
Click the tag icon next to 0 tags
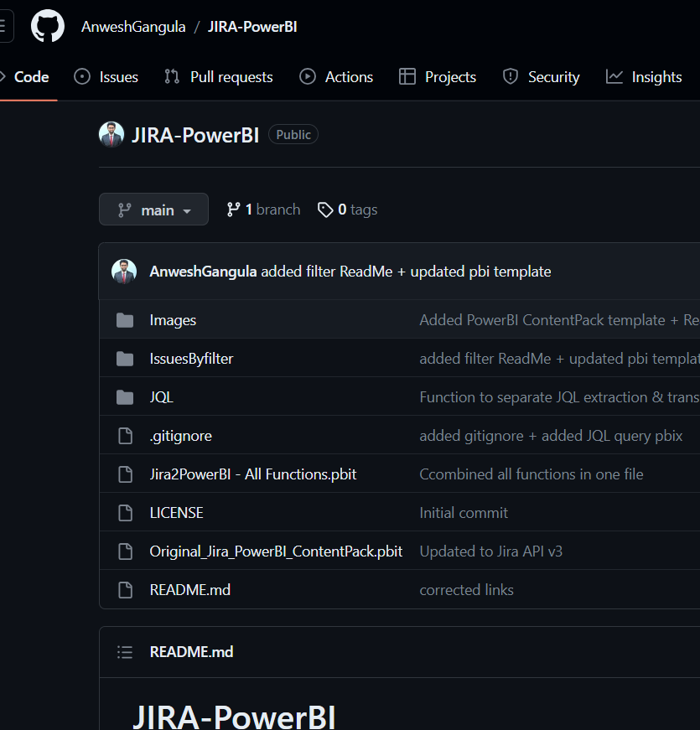point(325,210)
